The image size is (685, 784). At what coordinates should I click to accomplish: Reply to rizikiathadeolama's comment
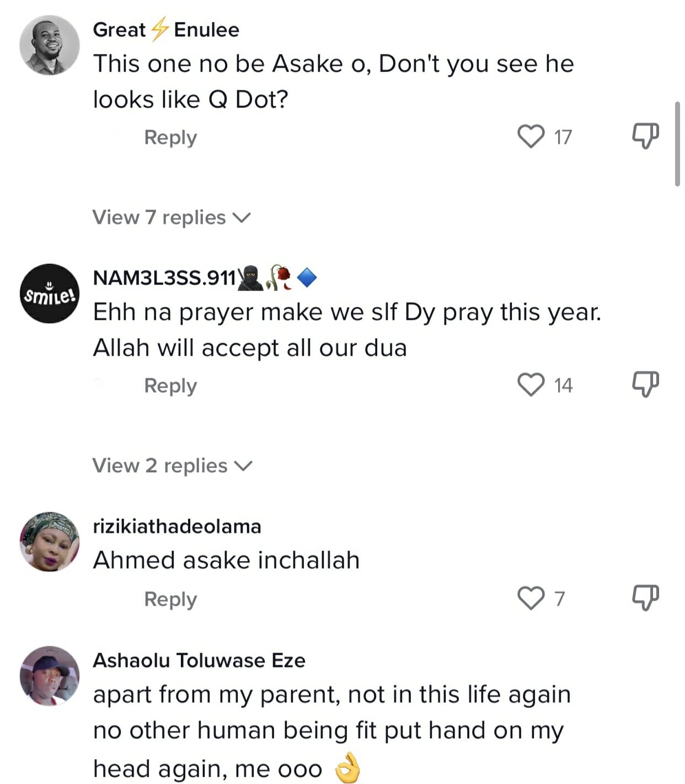(x=170, y=599)
